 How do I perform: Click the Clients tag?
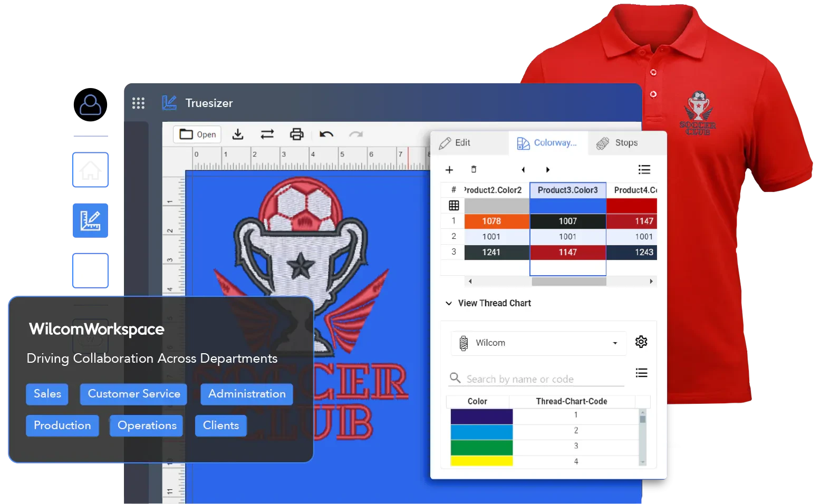(221, 425)
